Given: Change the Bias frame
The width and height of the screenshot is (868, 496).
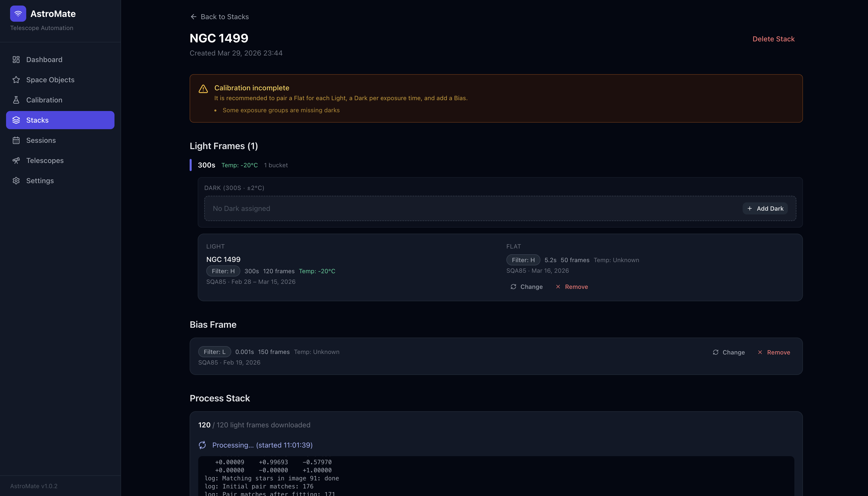Looking at the screenshot, I should (728, 352).
